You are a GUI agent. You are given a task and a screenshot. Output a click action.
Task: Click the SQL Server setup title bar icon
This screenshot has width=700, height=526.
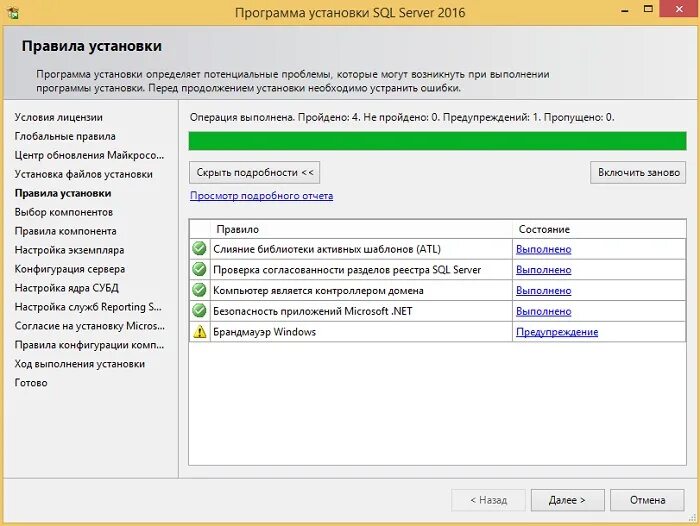coord(13,12)
